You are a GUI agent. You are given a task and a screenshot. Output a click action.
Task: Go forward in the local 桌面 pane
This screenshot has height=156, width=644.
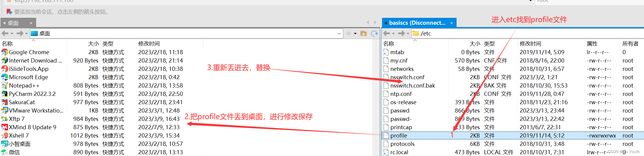(20, 33)
